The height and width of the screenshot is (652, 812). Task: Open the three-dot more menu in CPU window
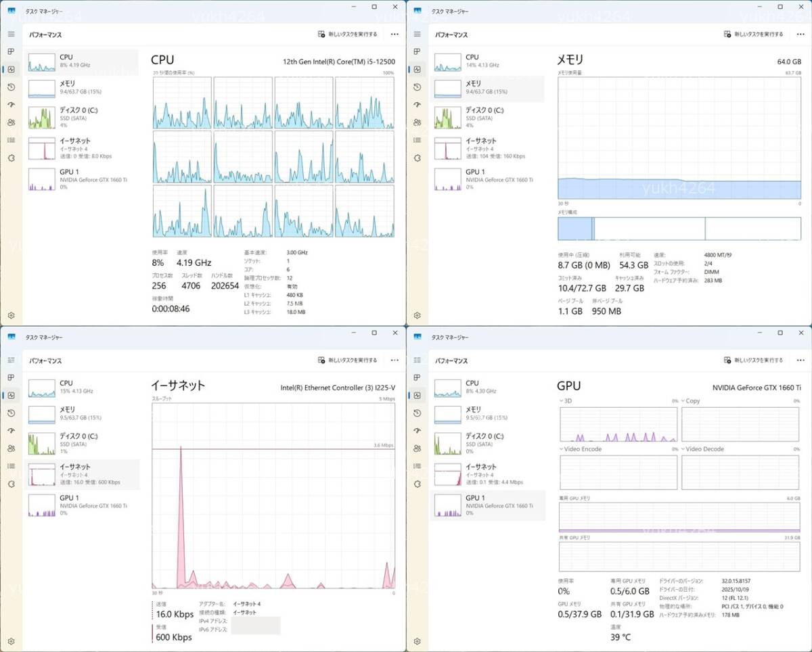tap(394, 34)
